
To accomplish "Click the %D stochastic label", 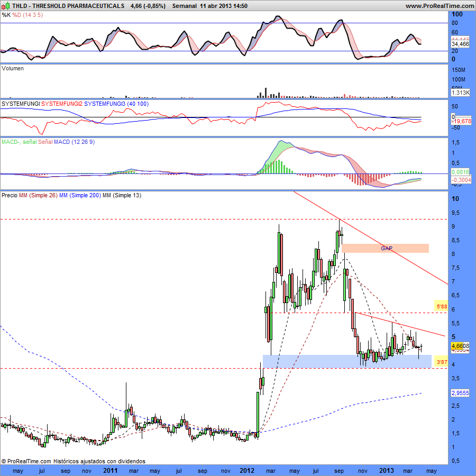I will 17,15.
